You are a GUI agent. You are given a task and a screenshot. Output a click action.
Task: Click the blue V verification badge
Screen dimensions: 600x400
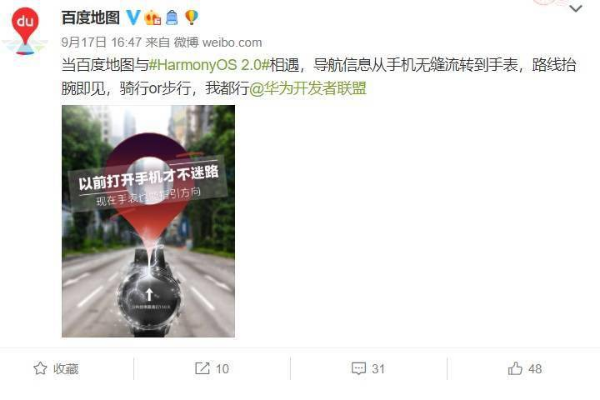(134, 17)
